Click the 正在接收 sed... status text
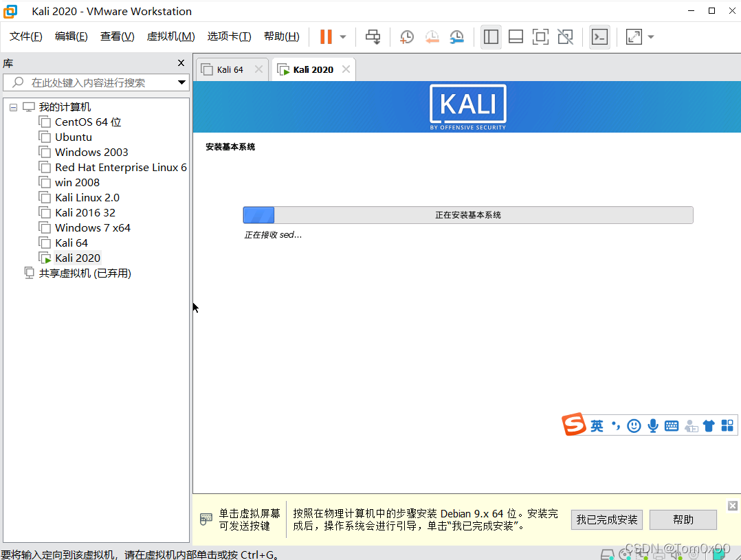The image size is (741, 560). (x=273, y=235)
